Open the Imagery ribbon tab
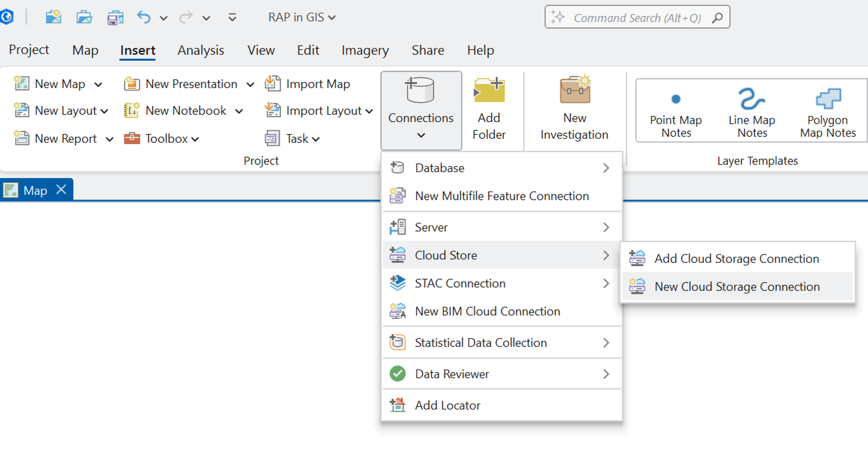Viewport: 868px width, 452px height. 365,50
